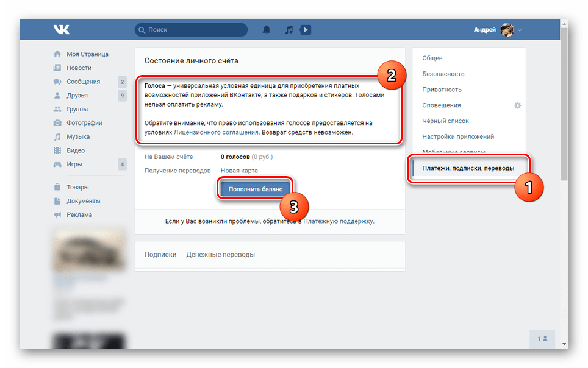The width and height of the screenshot is (588, 368).
Task: Expand the profile dropdown arrow near Андрей
Action: click(x=520, y=30)
